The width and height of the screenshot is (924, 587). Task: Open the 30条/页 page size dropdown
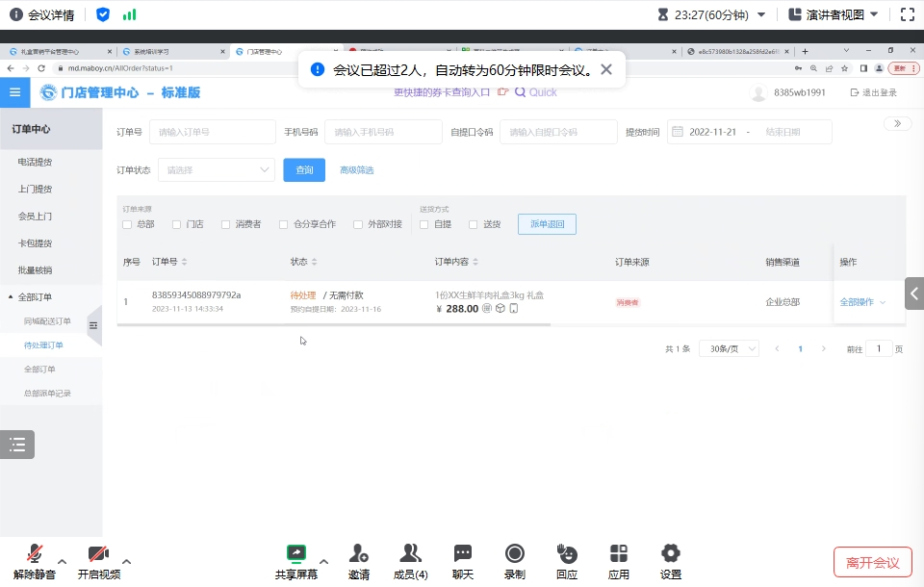[x=729, y=349]
